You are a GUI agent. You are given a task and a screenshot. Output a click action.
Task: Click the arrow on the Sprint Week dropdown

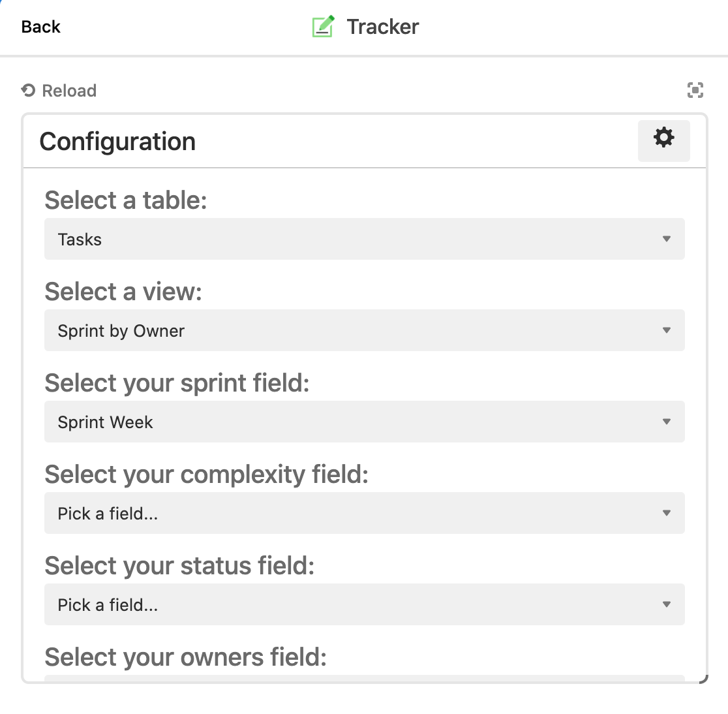pos(666,422)
